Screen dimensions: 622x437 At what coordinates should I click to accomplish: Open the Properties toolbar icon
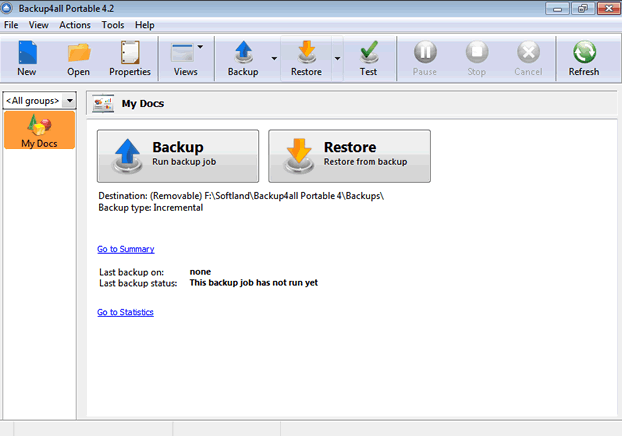(x=130, y=52)
